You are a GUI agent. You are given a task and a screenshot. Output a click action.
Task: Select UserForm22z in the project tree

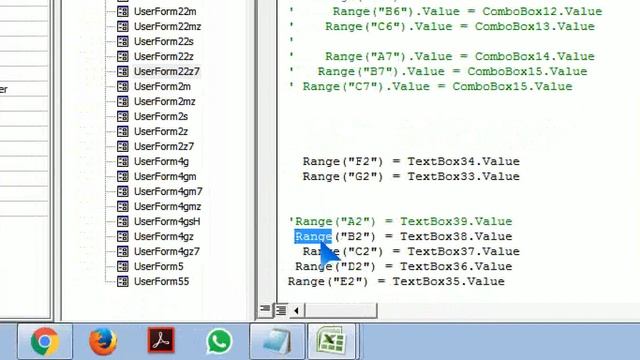164,56
